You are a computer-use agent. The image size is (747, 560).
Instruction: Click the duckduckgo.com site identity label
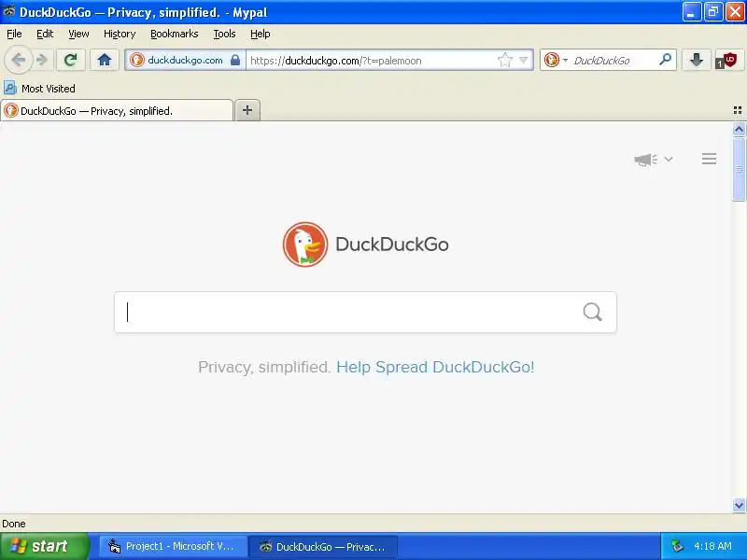[x=185, y=61]
